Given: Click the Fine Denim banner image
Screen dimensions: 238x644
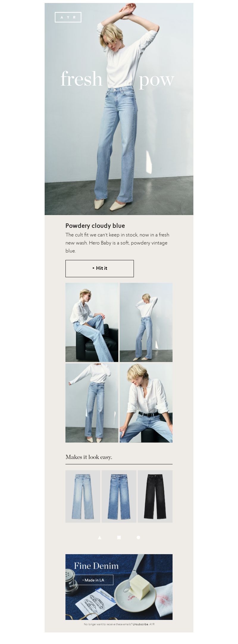Looking at the screenshot, I should click(x=119, y=587).
